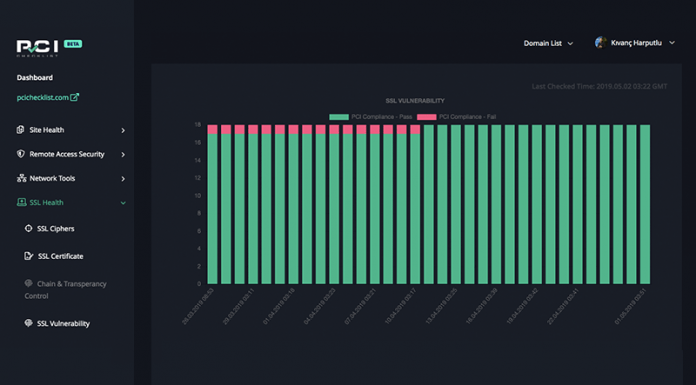This screenshot has width=696, height=385.
Task: Open the Domain List dropdown
Action: pyautogui.click(x=548, y=43)
